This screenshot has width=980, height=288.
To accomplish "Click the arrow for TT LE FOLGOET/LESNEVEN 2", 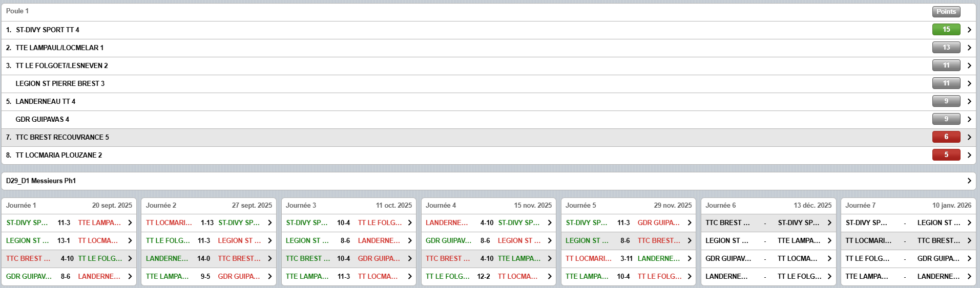I will click(x=969, y=65).
